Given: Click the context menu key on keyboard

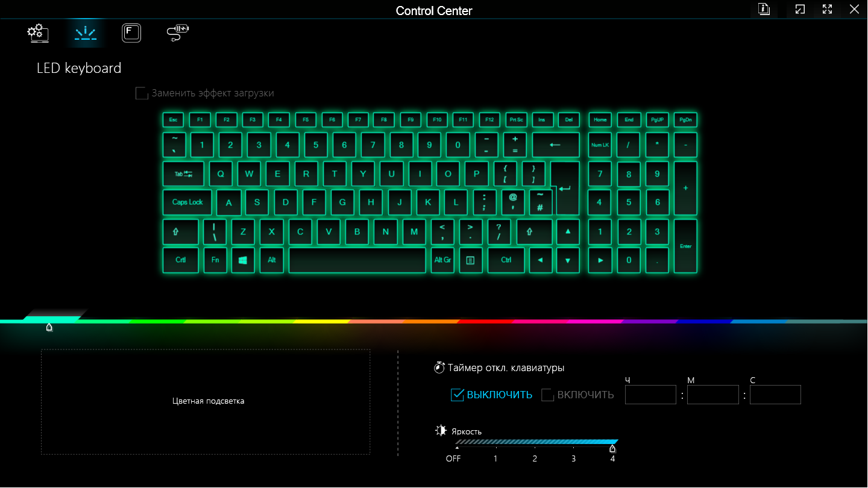Looking at the screenshot, I should pyautogui.click(x=471, y=260).
